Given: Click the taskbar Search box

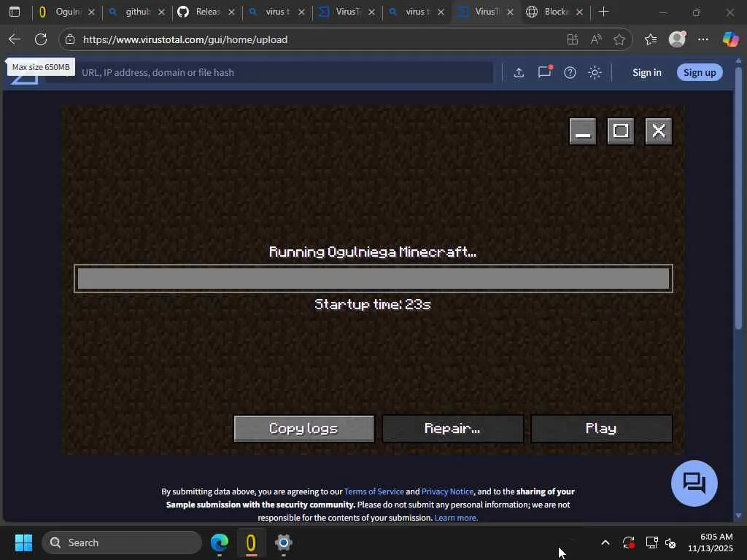Looking at the screenshot, I should 122,542.
